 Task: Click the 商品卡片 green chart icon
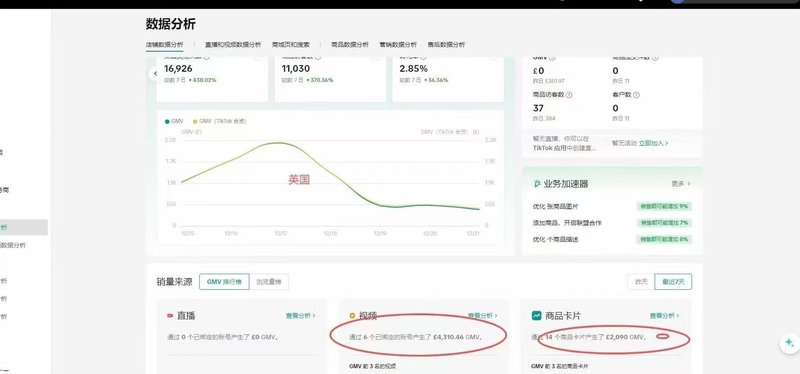[x=536, y=316]
